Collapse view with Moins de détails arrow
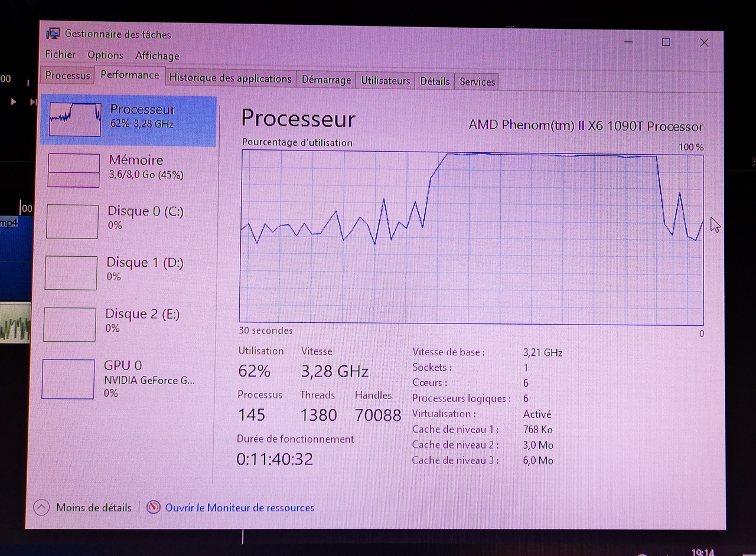The height and width of the screenshot is (556, 756). [x=41, y=507]
